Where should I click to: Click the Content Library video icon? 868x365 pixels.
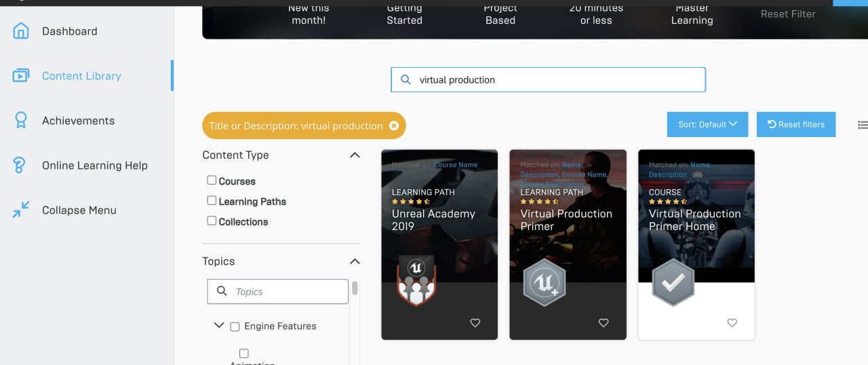tap(21, 75)
